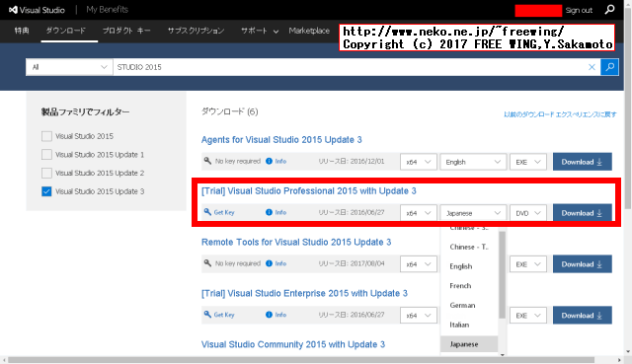This screenshot has height=364, width=632.
Task: Check the Visual Studio 2015 filter
Action: pos(46,136)
